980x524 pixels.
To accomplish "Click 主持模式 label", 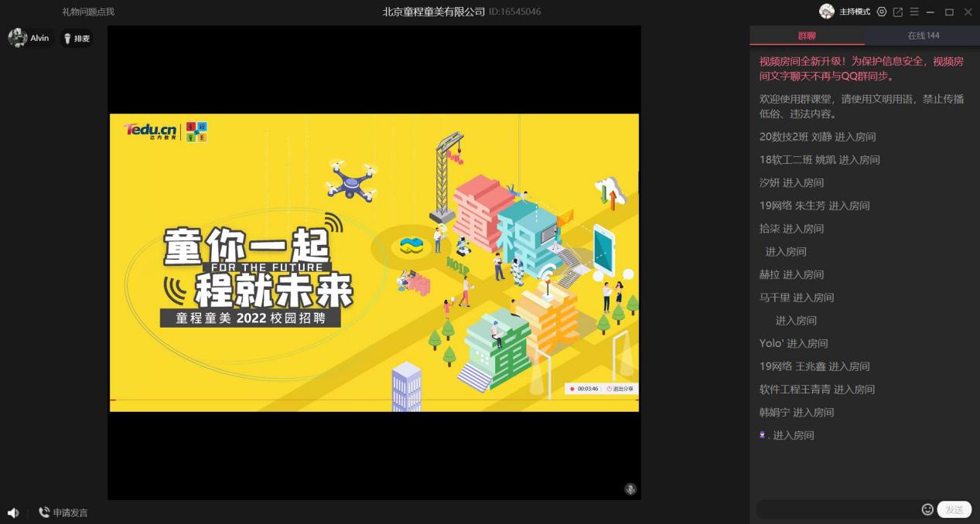I will coord(855,12).
